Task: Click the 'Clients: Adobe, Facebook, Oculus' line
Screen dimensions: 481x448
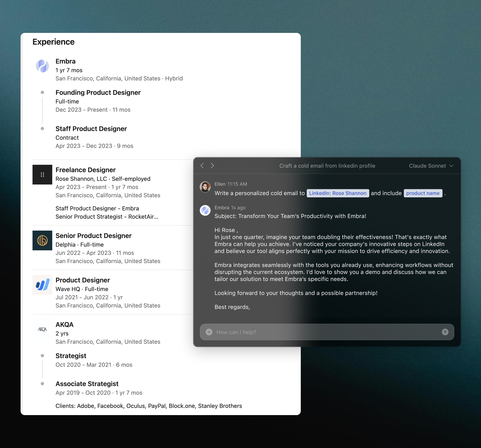Action: click(149, 406)
